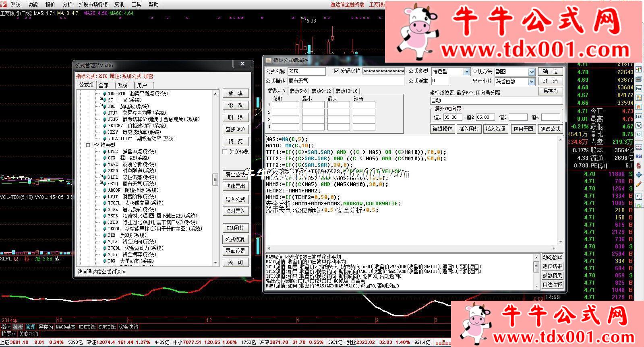Image resolution: width=644 pixels, height=347 pixels.
Task: Click the 快速导出 button
Action: [x=236, y=186]
